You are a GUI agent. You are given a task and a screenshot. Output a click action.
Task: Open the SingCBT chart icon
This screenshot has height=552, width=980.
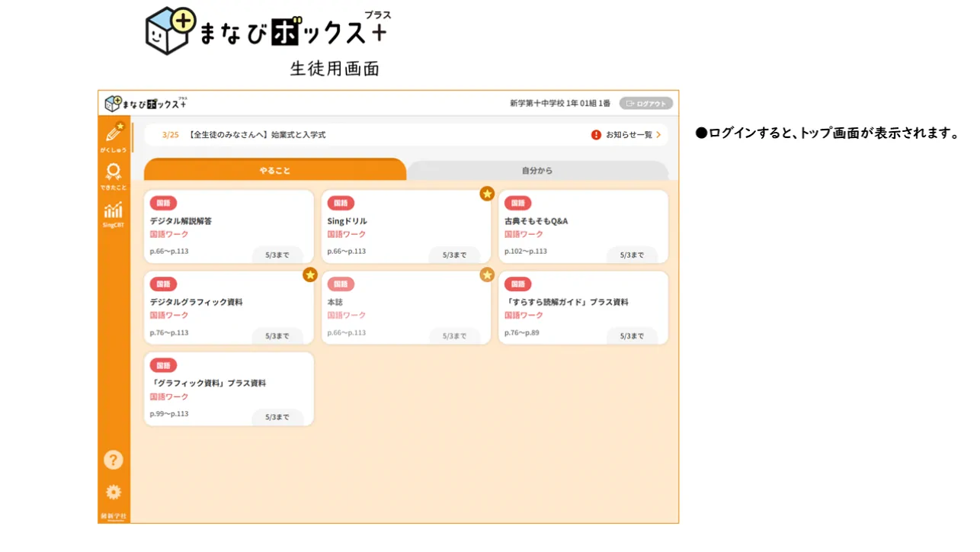point(114,213)
